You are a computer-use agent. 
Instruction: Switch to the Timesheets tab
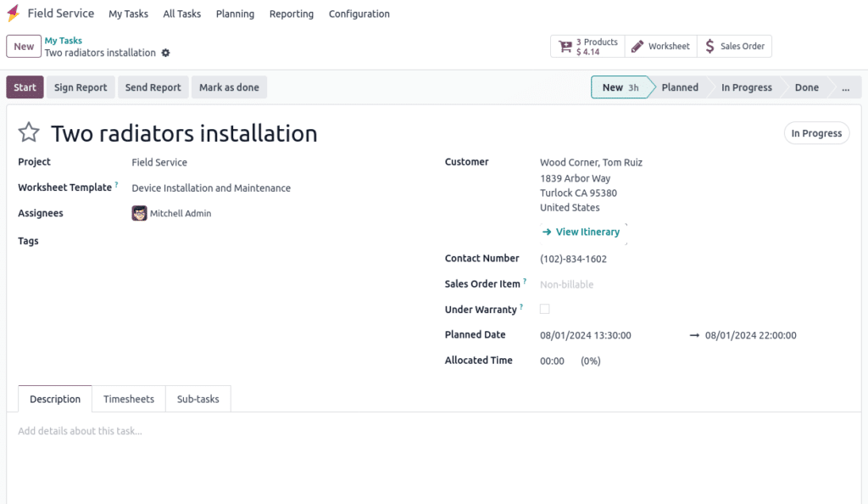click(x=129, y=399)
